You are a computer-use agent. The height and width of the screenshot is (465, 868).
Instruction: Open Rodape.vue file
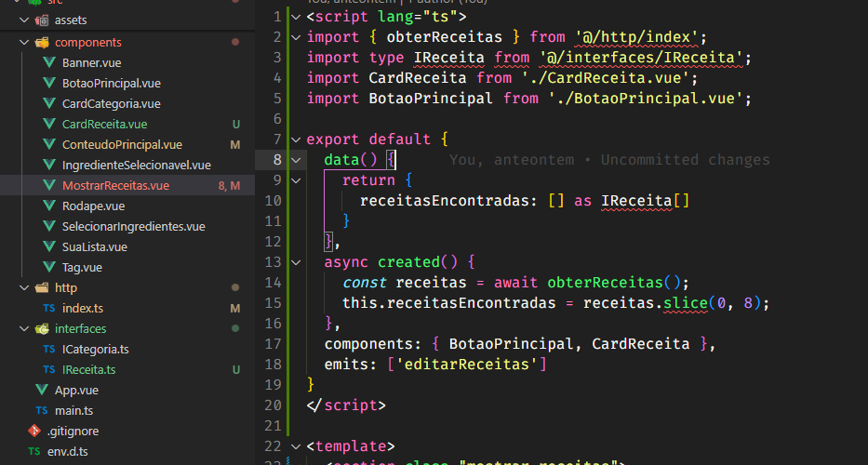tap(94, 206)
